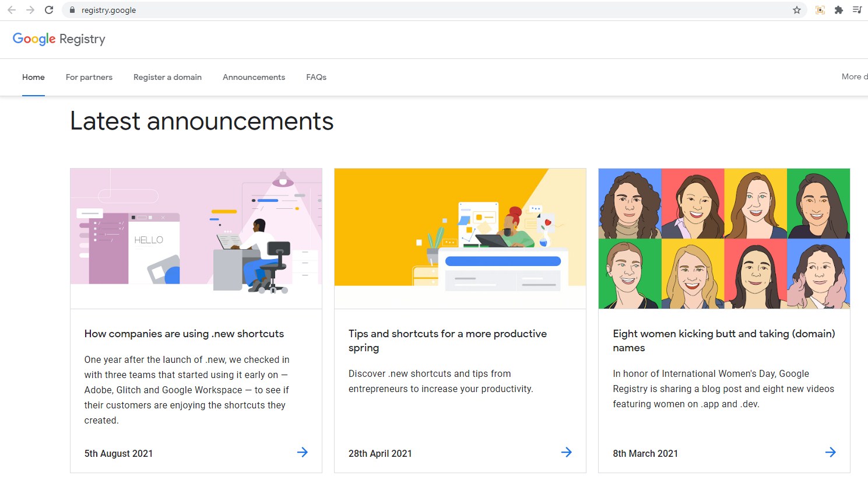Image resolution: width=868 pixels, height=479 pixels.
Task: Click the '8th March 2021' date text
Action: (x=645, y=453)
